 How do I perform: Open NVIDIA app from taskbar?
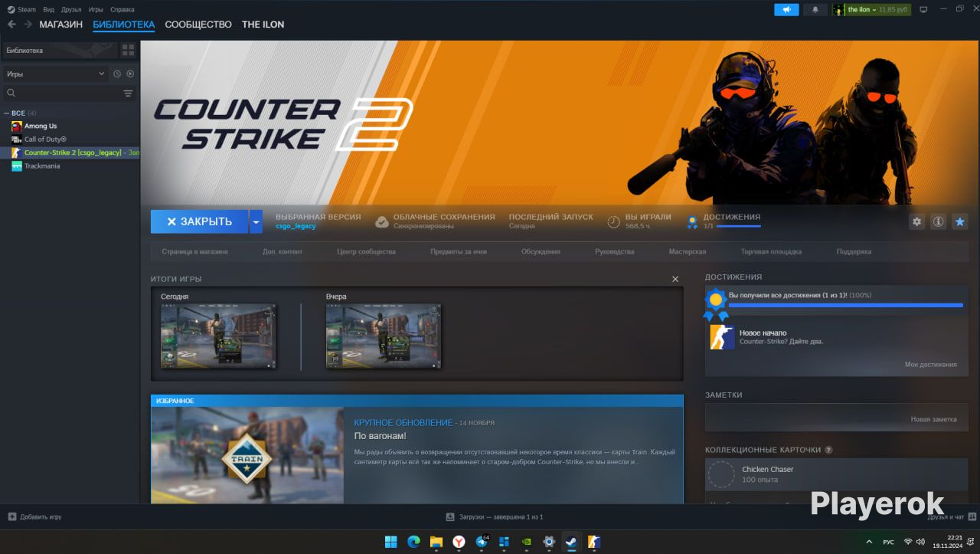(526, 542)
